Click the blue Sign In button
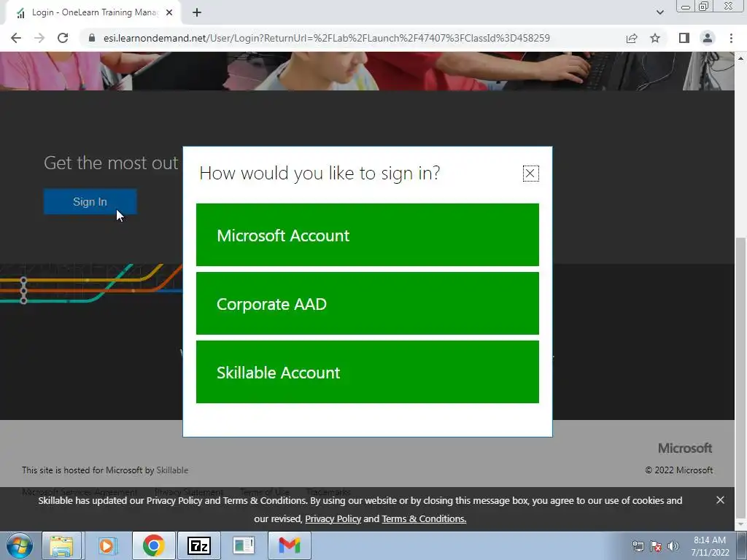Screen dimensions: 747x560 coord(90,201)
